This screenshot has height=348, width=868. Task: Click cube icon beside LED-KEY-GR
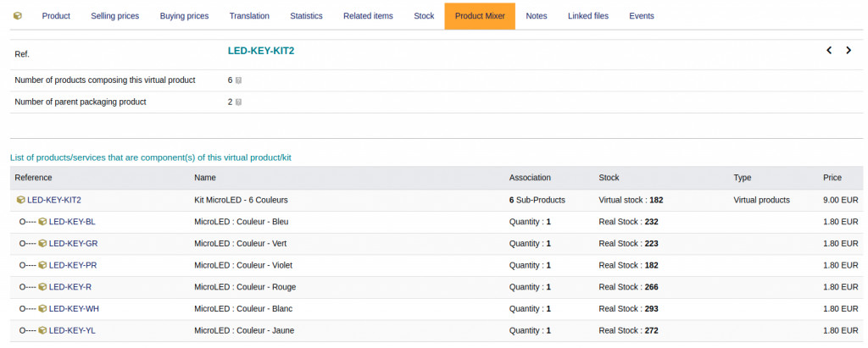tap(42, 244)
